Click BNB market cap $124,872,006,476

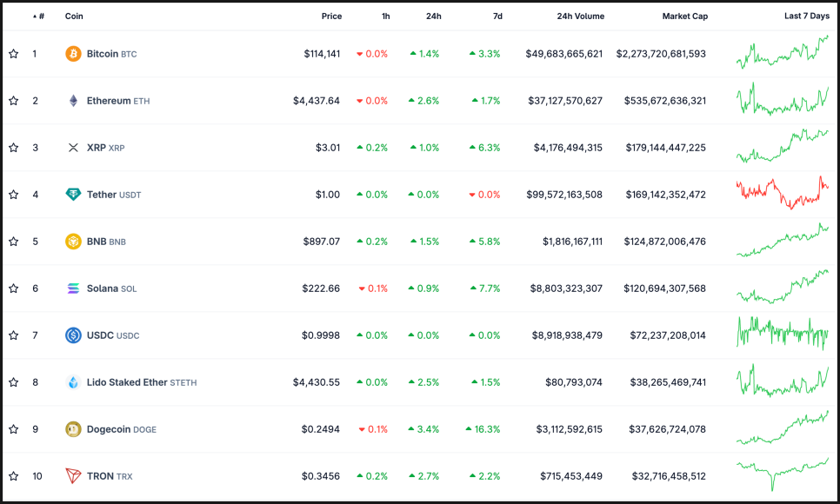coord(665,242)
